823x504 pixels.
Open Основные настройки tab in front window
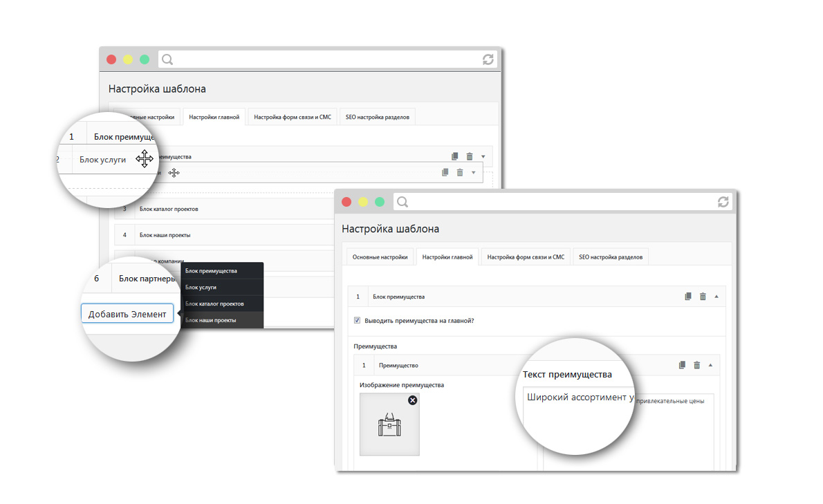[380, 257]
